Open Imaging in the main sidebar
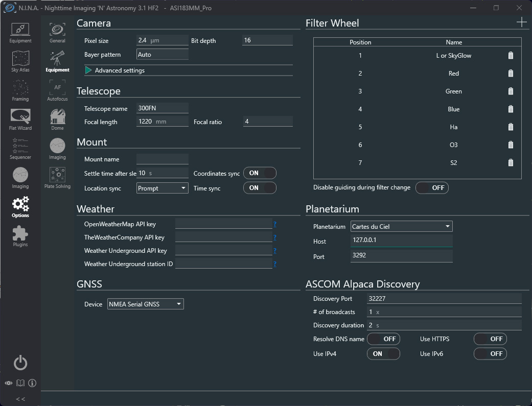Image resolution: width=532 pixels, height=406 pixels. 20,178
